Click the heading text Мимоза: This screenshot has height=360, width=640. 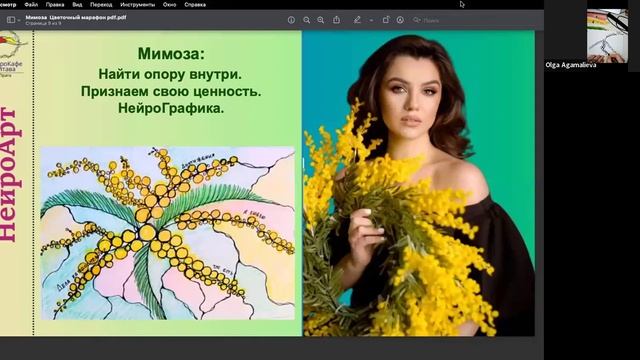pyautogui.click(x=171, y=53)
